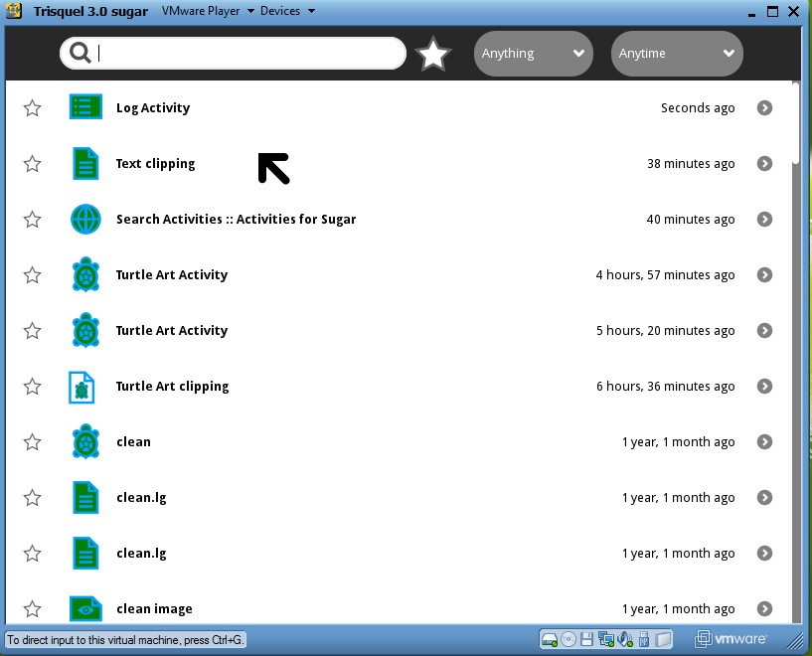Click the Text clipping document icon
This screenshot has height=656, width=812.
(86, 163)
